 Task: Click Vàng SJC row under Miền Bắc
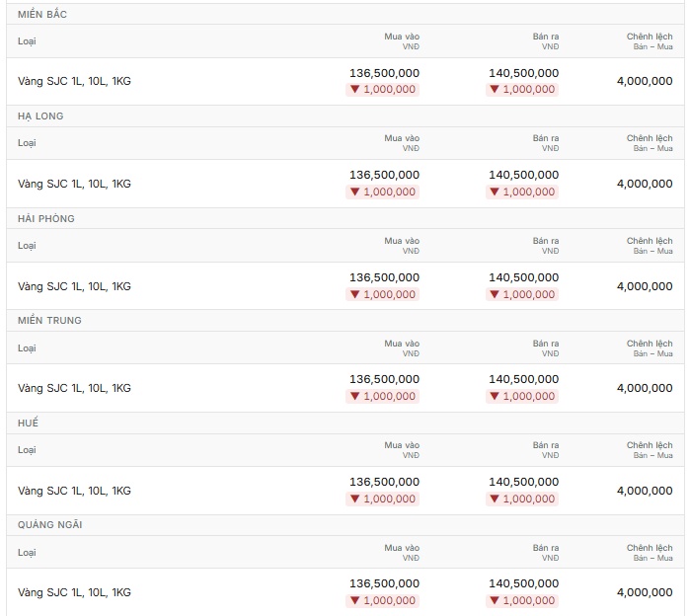pyautogui.click(x=344, y=81)
